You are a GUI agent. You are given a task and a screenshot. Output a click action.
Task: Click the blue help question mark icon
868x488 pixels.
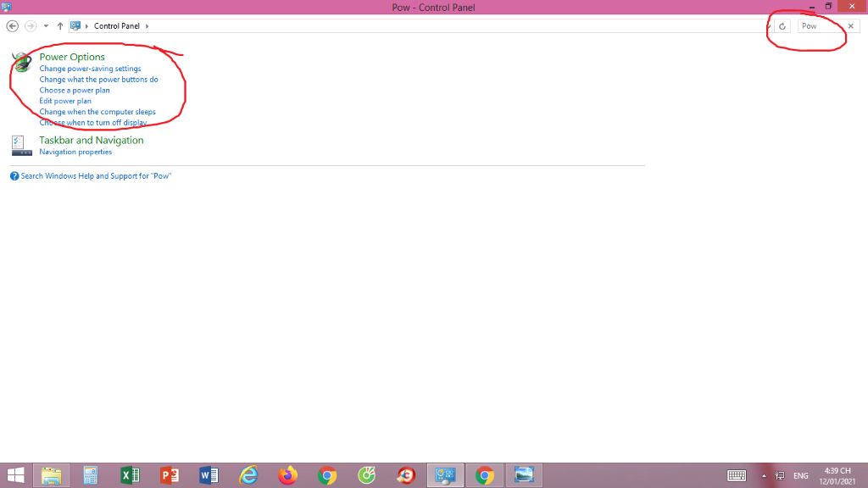[14, 176]
